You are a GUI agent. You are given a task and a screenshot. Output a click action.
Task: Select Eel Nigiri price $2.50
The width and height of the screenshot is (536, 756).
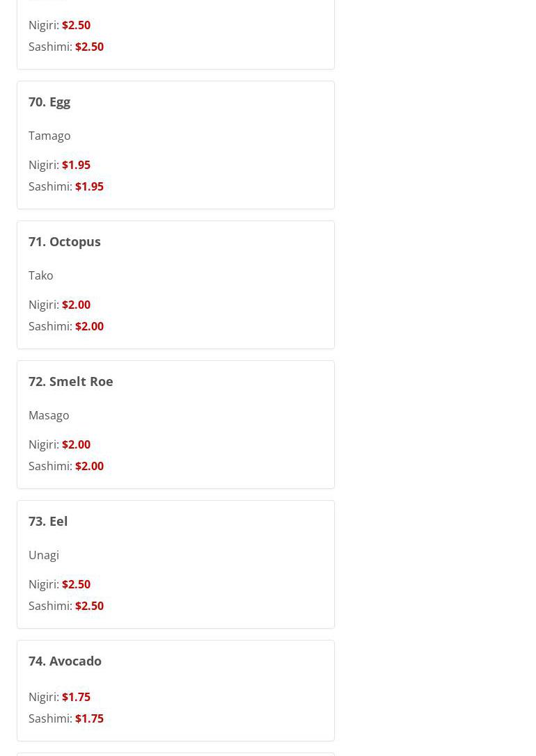[x=77, y=584]
